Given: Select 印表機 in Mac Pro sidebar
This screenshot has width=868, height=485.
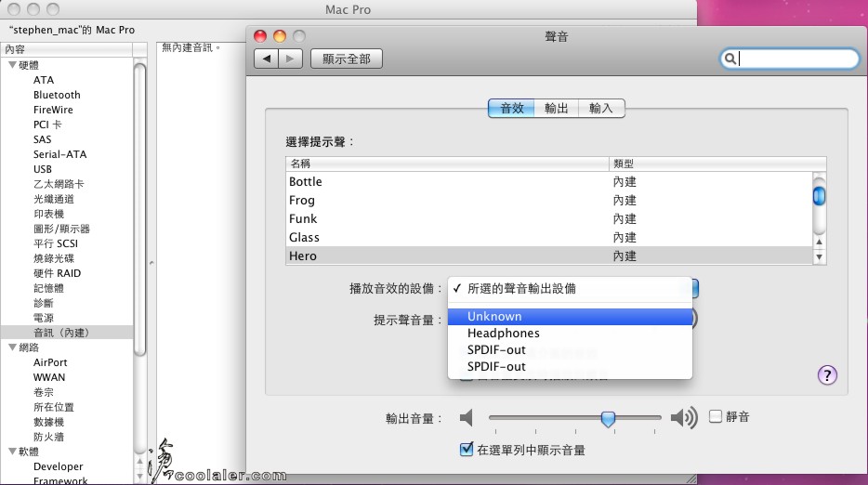Looking at the screenshot, I should pos(48,214).
